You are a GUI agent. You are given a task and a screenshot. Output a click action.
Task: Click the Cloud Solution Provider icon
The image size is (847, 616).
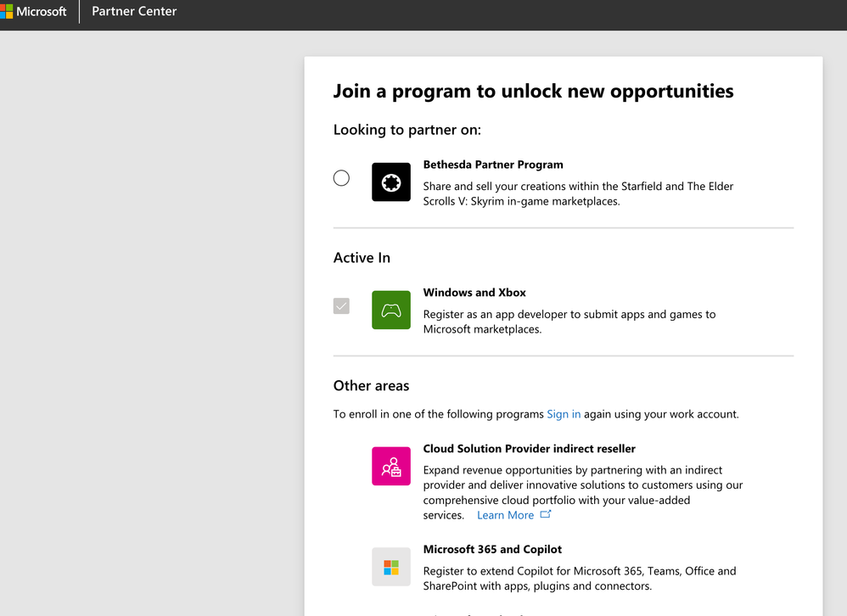point(390,466)
